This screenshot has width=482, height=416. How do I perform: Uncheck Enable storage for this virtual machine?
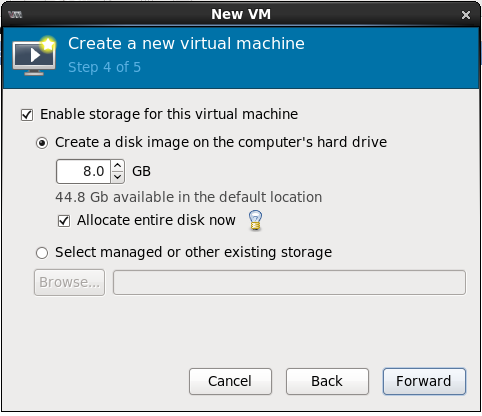coord(27,115)
